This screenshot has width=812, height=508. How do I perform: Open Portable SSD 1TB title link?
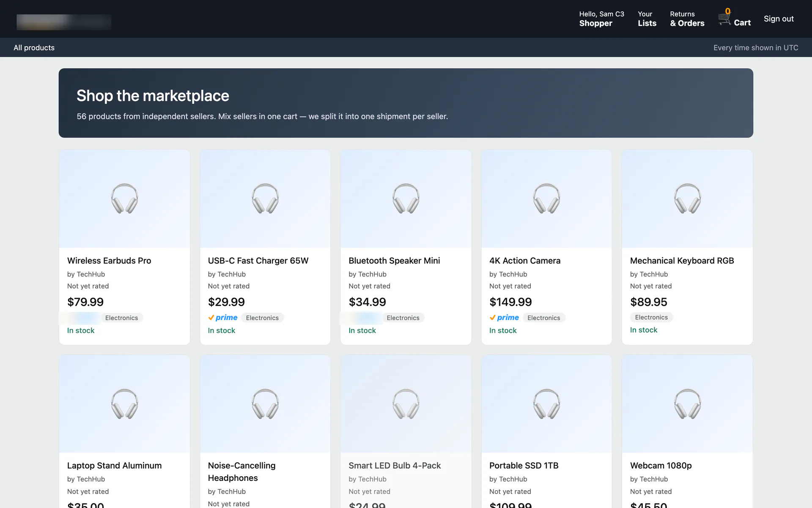pos(524,466)
